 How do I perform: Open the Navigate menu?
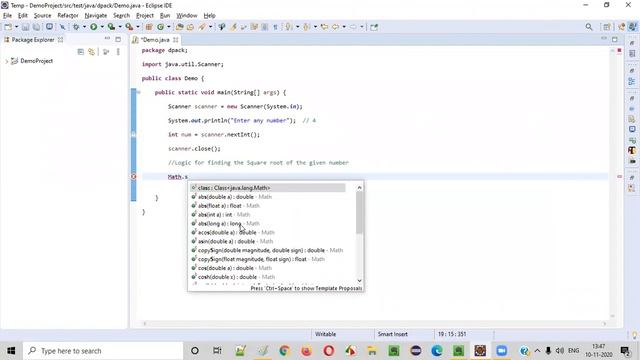(96, 16)
